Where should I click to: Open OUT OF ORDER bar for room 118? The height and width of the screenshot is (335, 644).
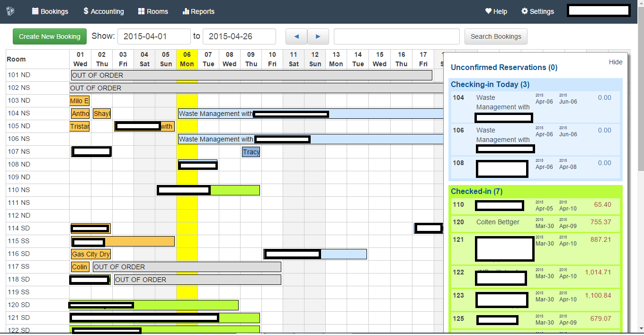tap(198, 280)
